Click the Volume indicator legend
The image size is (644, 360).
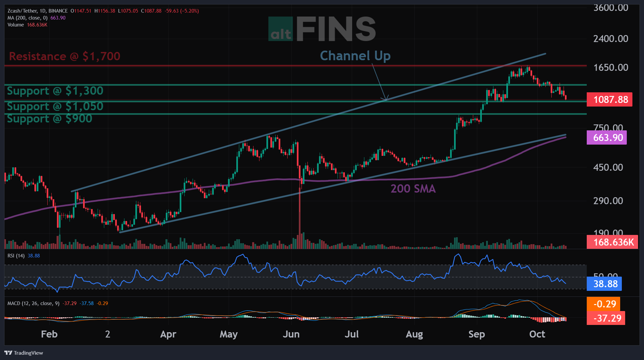16,25
